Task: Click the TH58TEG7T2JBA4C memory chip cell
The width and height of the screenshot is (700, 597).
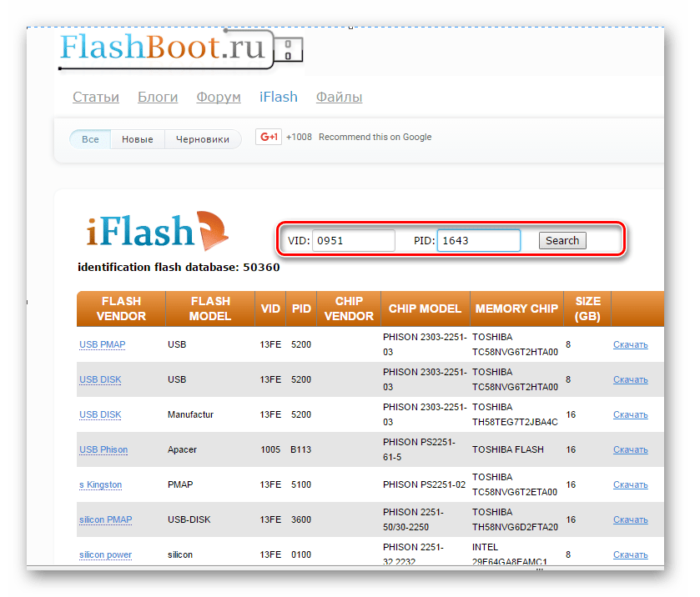Action: coord(515,414)
